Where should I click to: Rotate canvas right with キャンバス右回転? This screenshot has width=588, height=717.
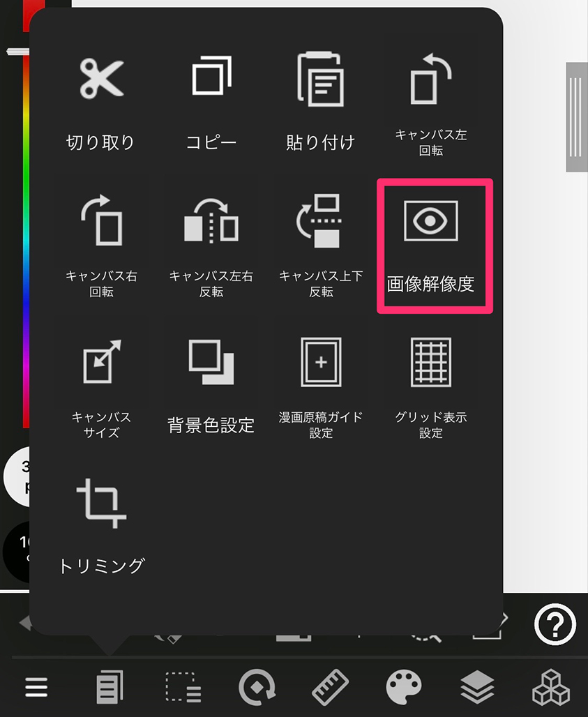coord(102,220)
